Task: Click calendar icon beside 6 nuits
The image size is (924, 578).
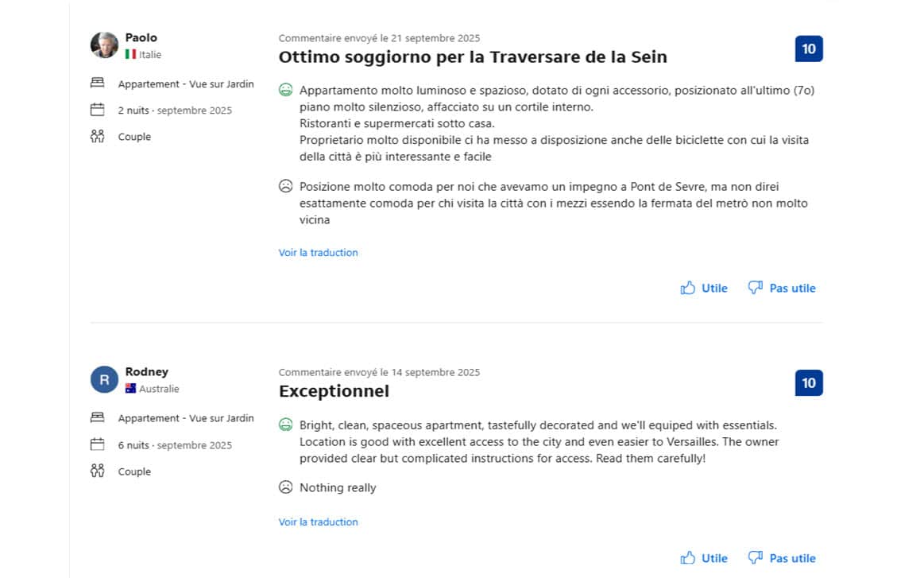Action: (98, 444)
